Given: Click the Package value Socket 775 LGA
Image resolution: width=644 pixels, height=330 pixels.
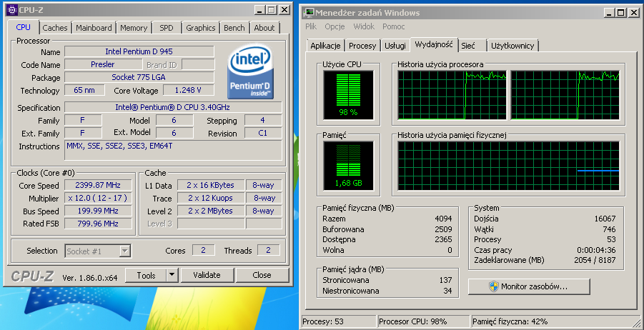Looking at the screenshot, I should click(x=139, y=77).
